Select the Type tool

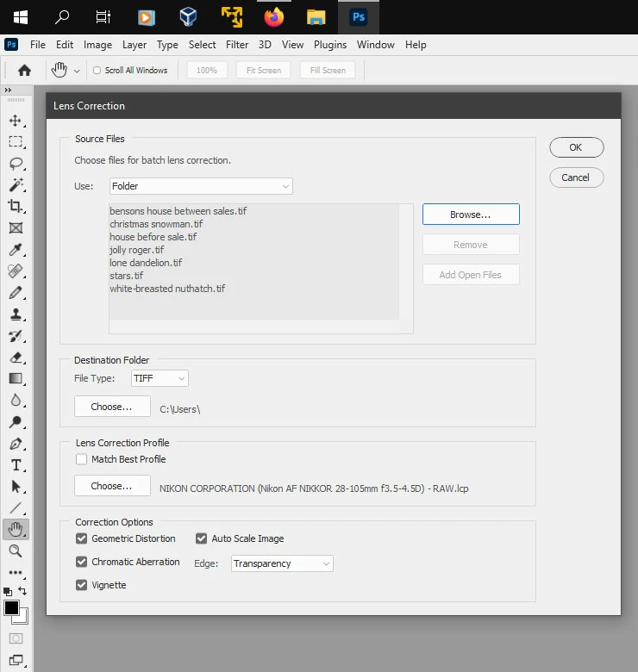click(x=16, y=465)
